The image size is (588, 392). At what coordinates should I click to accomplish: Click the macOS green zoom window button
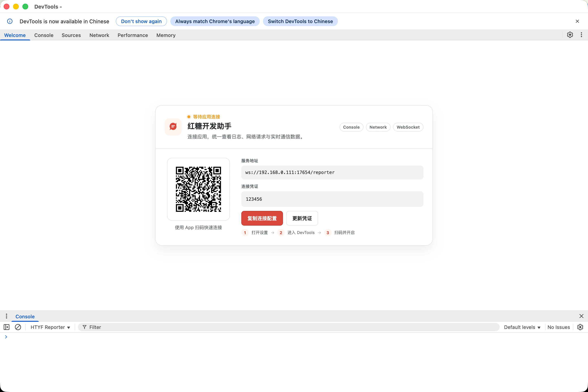(25, 7)
